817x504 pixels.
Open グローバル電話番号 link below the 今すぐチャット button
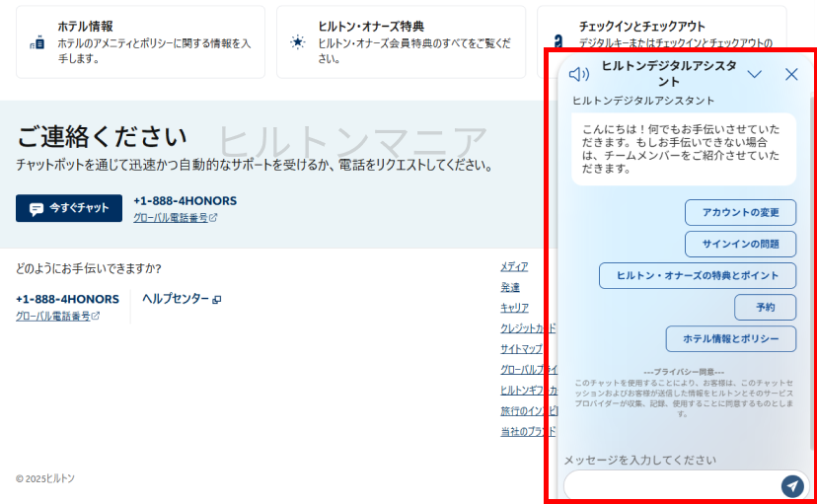(175, 218)
